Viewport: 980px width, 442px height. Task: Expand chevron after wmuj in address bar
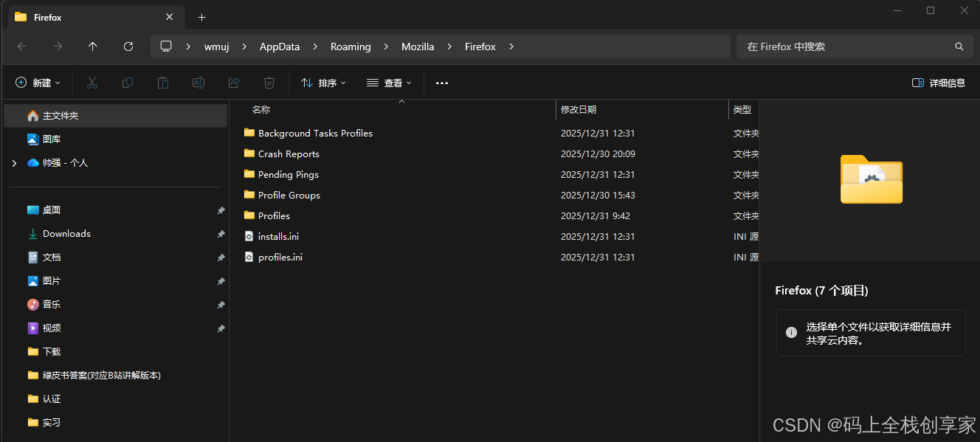click(244, 46)
